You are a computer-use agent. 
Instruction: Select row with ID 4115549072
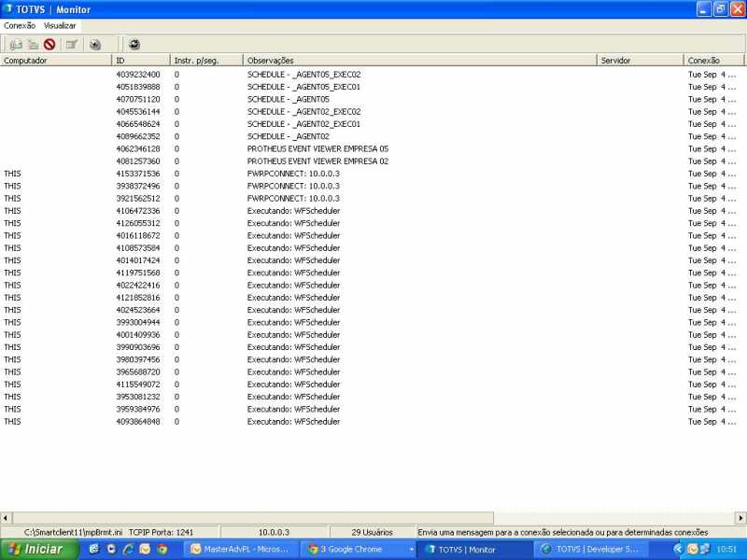coord(372,385)
